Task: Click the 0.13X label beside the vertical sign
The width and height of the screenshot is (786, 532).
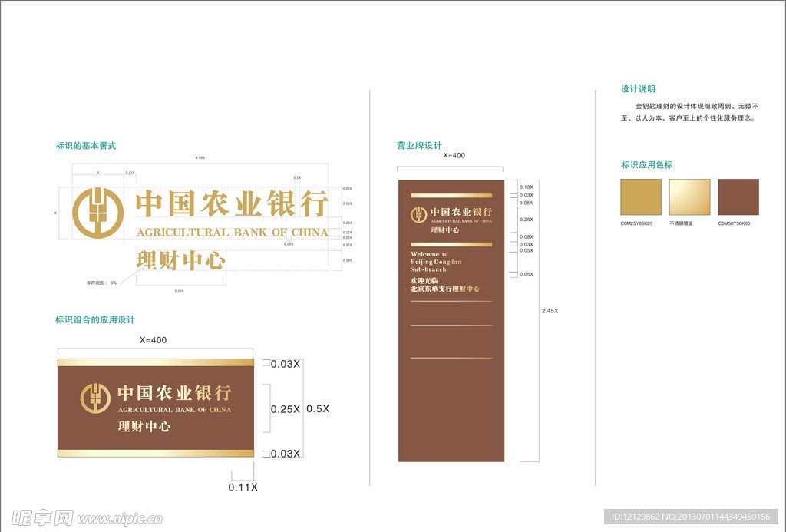Action: pos(527,187)
